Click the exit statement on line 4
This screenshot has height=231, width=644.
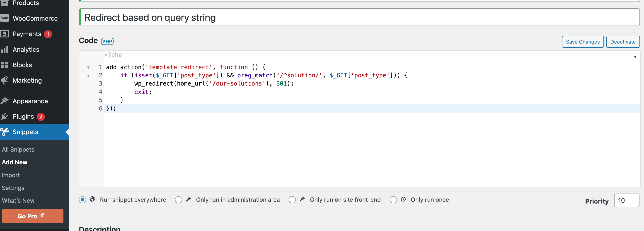click(141, 92)
